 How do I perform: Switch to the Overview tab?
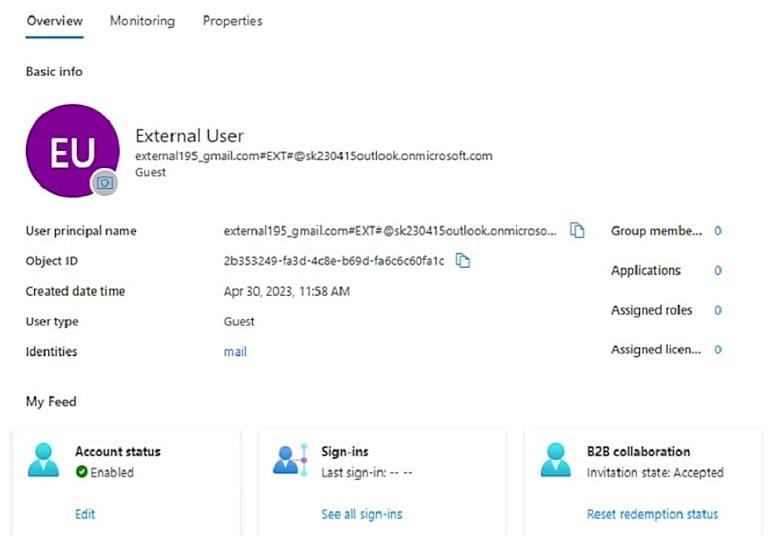click(54, 21)
